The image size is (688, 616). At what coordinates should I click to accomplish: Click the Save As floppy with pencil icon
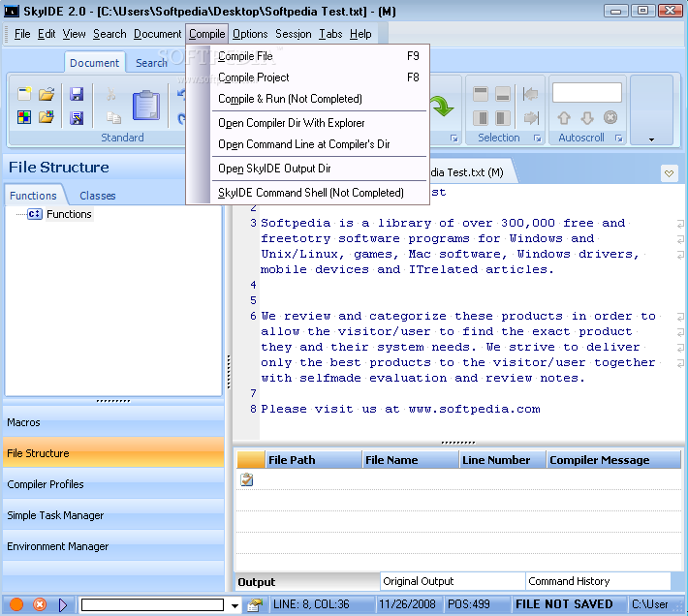point(77,117)
